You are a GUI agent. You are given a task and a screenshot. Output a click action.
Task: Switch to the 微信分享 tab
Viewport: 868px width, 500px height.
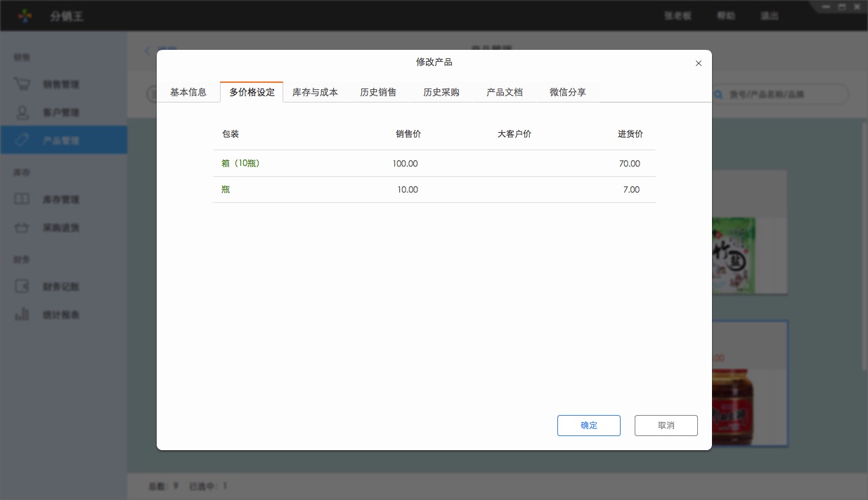[x=568, y=92]
